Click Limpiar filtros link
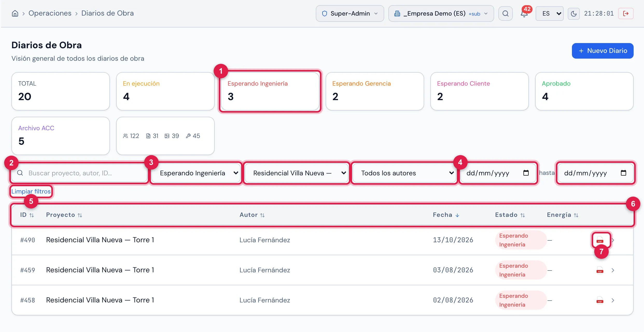 [x=31, y=191]
